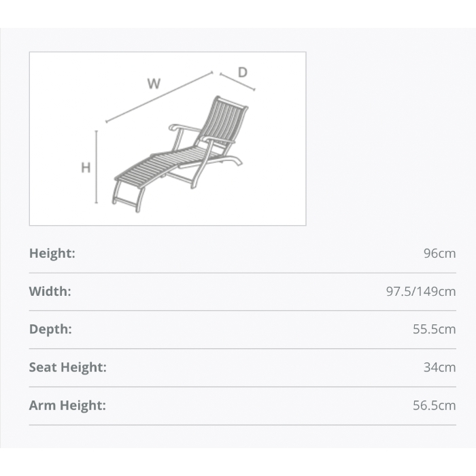Click the deck chair dimension diagram
The width and height of the screenshot is (476, 476).
(167, 139)
